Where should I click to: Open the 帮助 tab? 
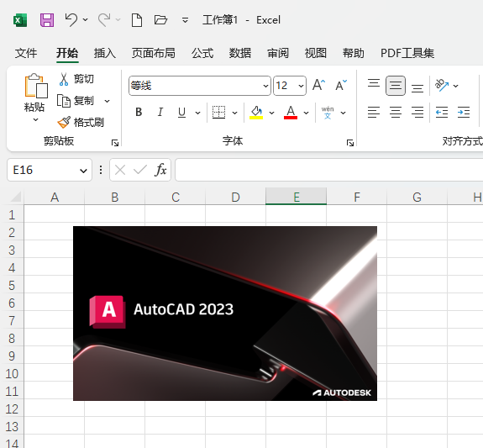tap(354, 53)
